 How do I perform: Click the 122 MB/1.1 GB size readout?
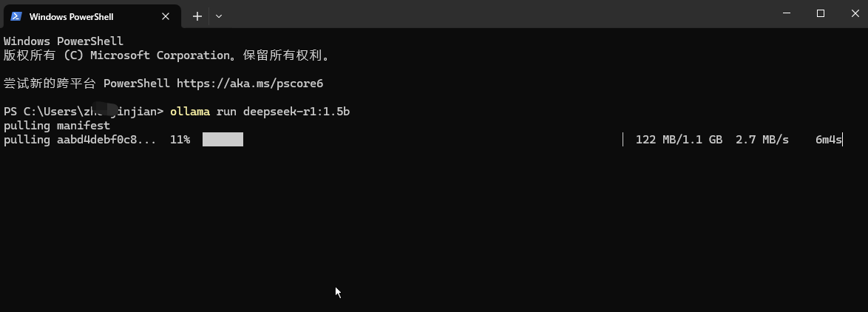679,140
